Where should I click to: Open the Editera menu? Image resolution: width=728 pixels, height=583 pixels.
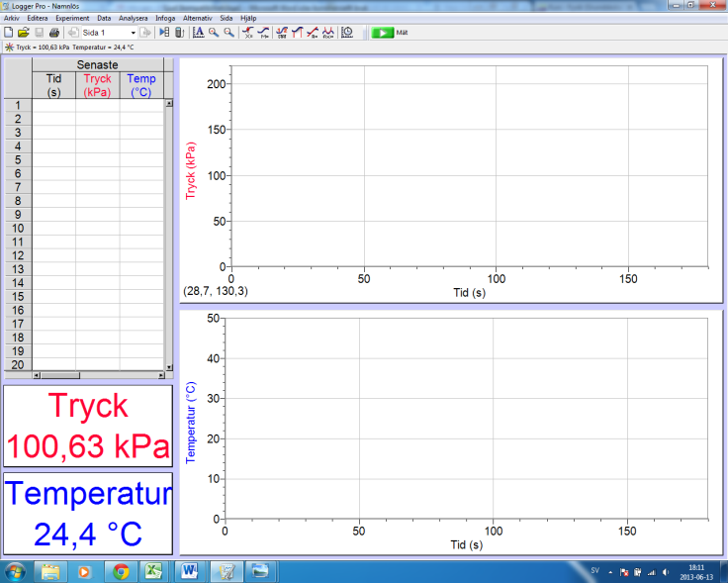(x=38, y=18)
